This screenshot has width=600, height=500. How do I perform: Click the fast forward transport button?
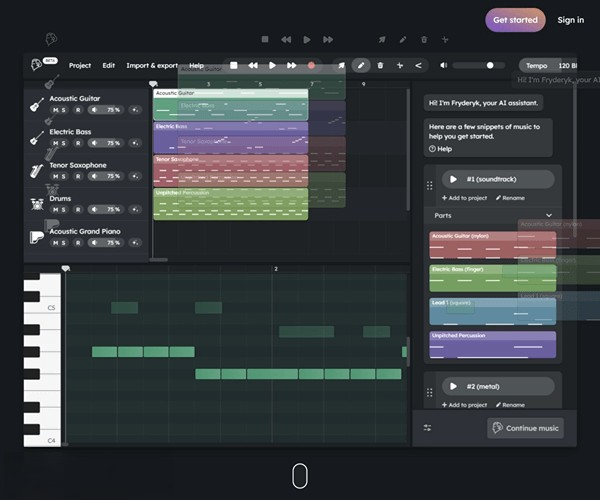[292, 65]
